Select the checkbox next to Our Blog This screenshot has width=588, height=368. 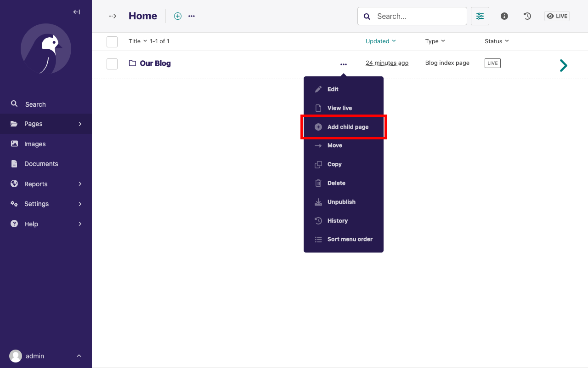[x=112, y=63]
